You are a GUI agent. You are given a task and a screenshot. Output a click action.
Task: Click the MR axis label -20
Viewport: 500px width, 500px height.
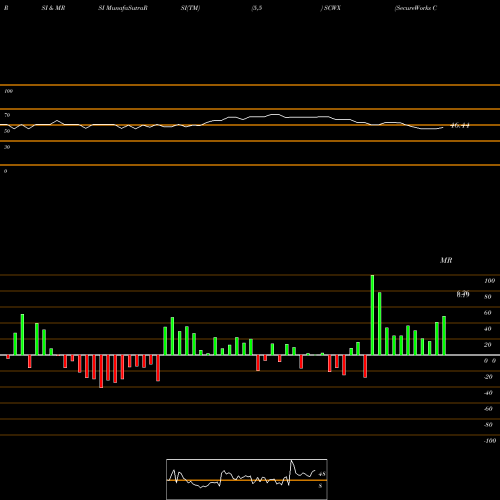(x=488, y=377)
